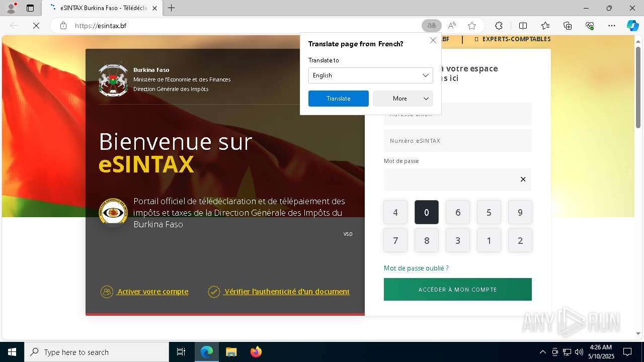
Task: Open Firefox from taskbar
Action: coord(256,352)
